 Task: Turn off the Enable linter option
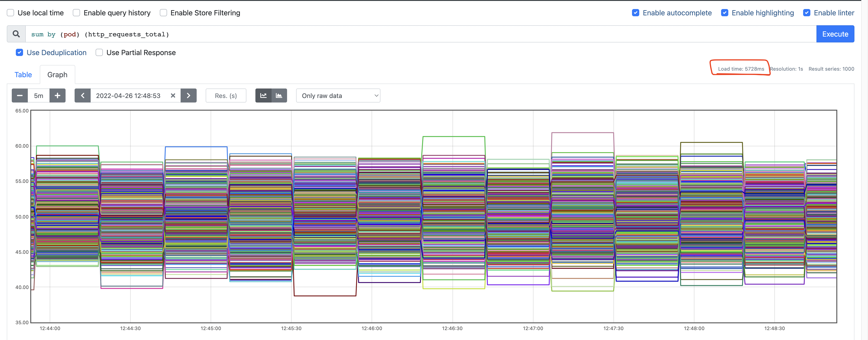click(x=807, y=12)
